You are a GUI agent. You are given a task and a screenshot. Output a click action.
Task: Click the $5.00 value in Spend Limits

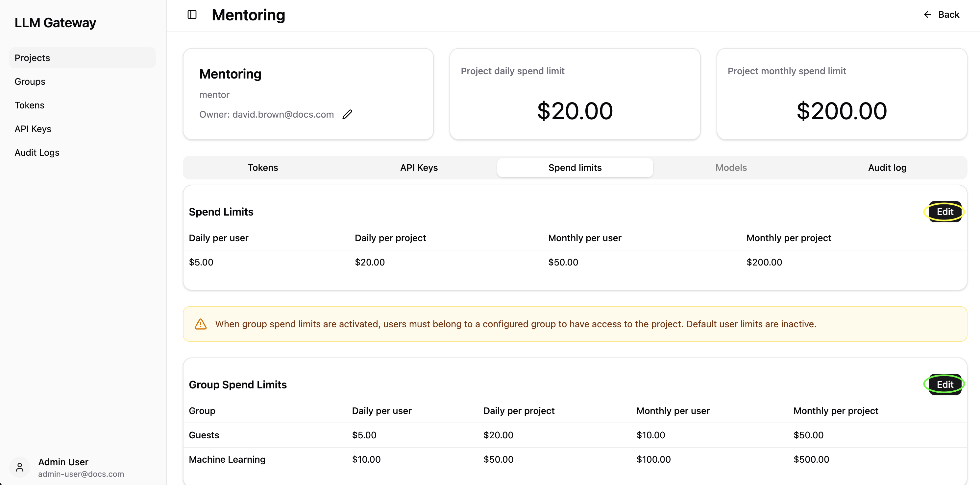click(x=201, y=262)
